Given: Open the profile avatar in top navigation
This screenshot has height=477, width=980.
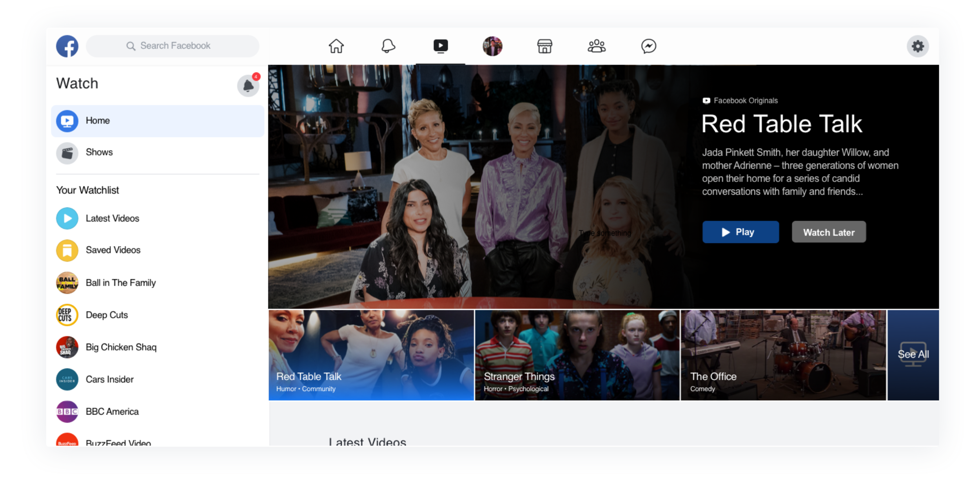Looking at the screenshot, I should (x=492, y=46).
